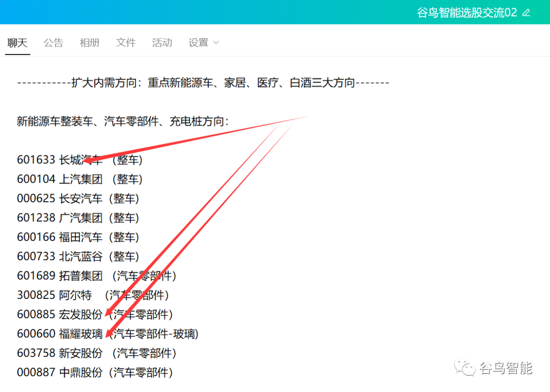Viewport: 550px width, 392px height.
Task: Select row 603758 新安股份
Action: [96, 353]
